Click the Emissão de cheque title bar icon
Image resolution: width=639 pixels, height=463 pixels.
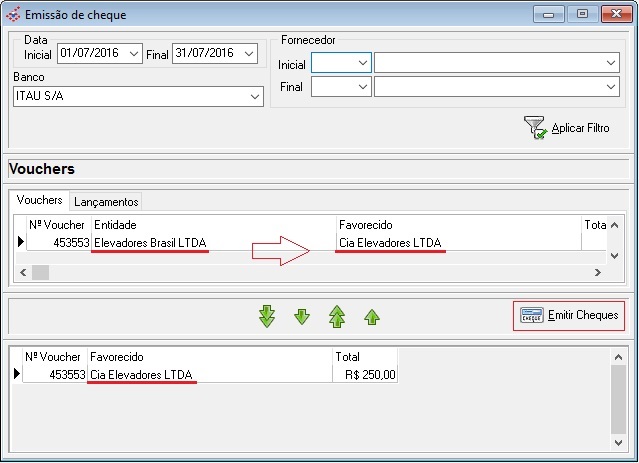(x=12, y=14)
